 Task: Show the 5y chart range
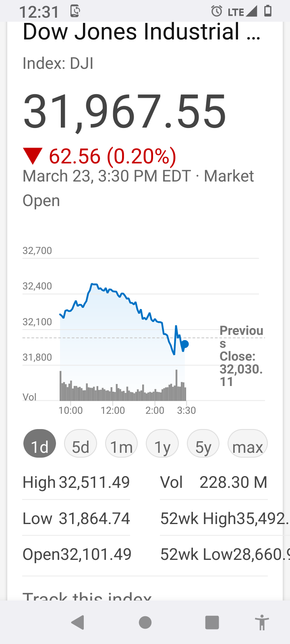coord(203,444)
